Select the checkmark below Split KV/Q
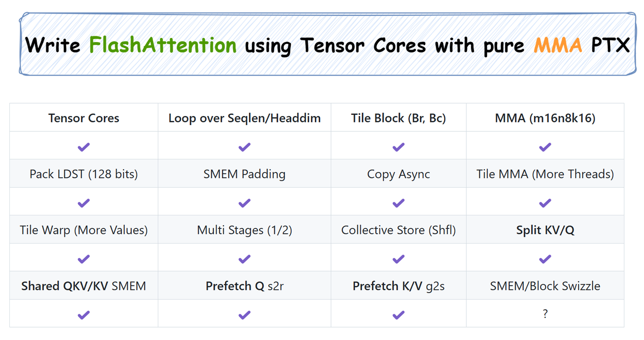Viewport: 644px width, 340px height. pyautogui.click(x=545, y=259)
